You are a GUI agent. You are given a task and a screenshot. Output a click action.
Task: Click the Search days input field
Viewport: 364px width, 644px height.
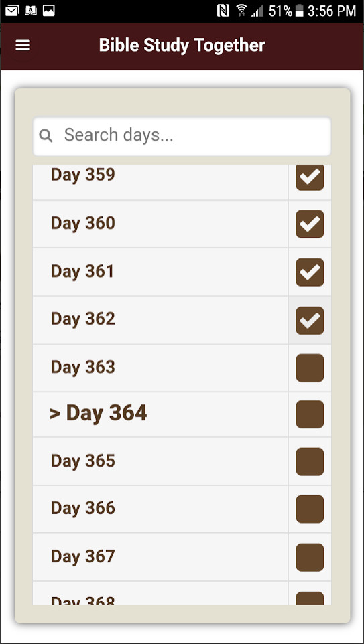point(182,137)
